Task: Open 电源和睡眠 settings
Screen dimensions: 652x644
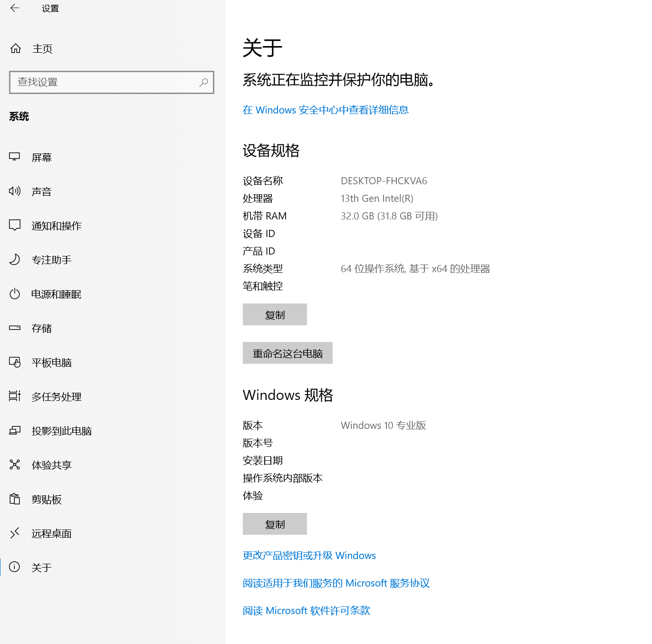Action: pyautogui.click(x=113, y=294)
